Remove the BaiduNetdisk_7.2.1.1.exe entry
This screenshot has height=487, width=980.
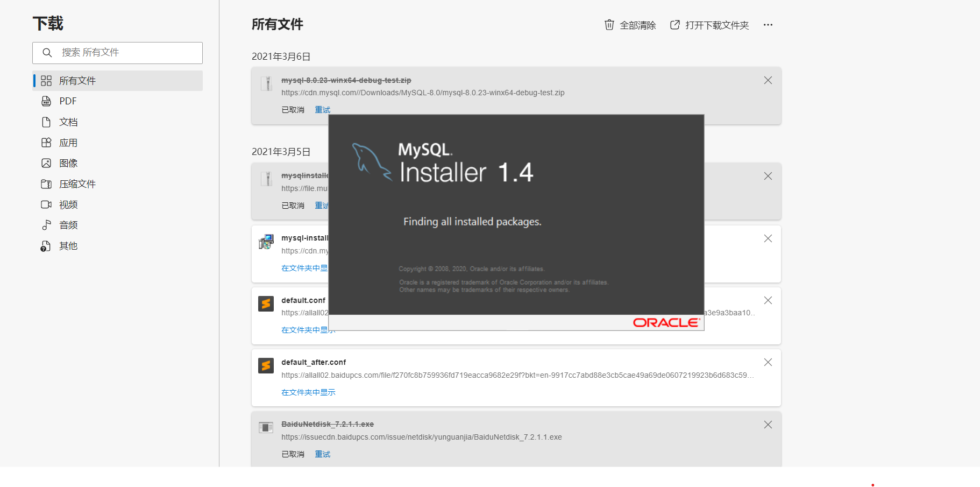768,425
